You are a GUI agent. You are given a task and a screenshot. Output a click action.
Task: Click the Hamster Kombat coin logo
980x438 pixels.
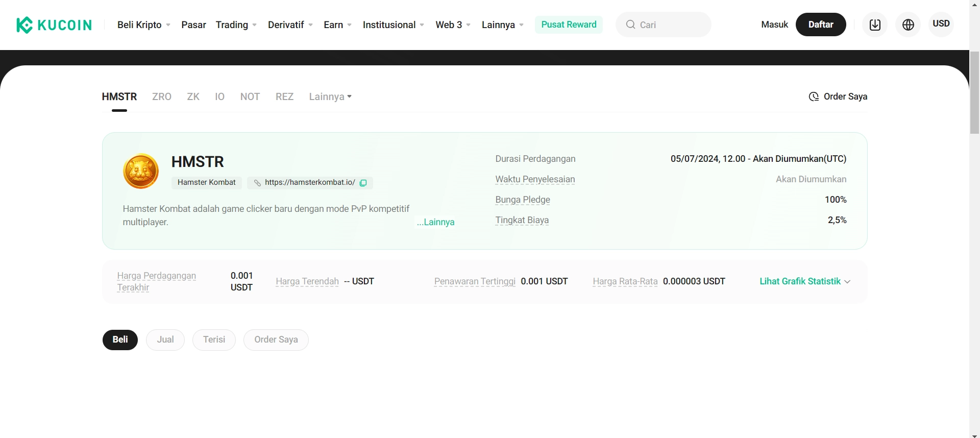coord(141,171)
